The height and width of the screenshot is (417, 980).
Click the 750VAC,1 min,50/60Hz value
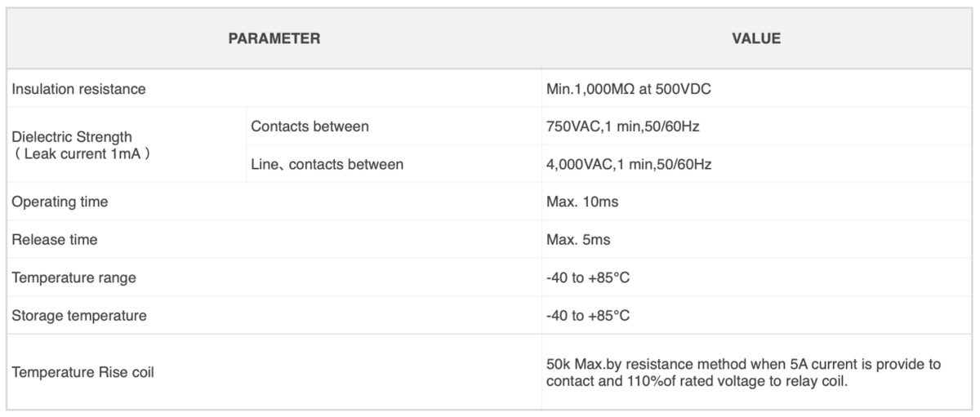[625, 126]
